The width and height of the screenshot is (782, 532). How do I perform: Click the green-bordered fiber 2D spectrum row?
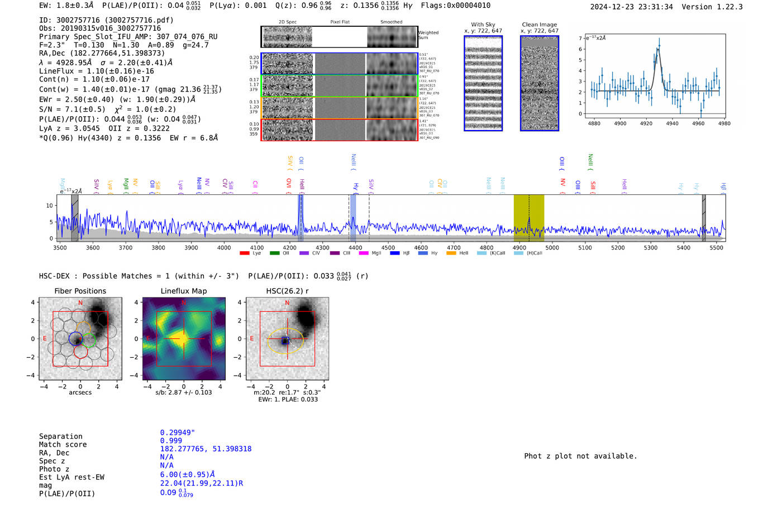click(339, 86)
